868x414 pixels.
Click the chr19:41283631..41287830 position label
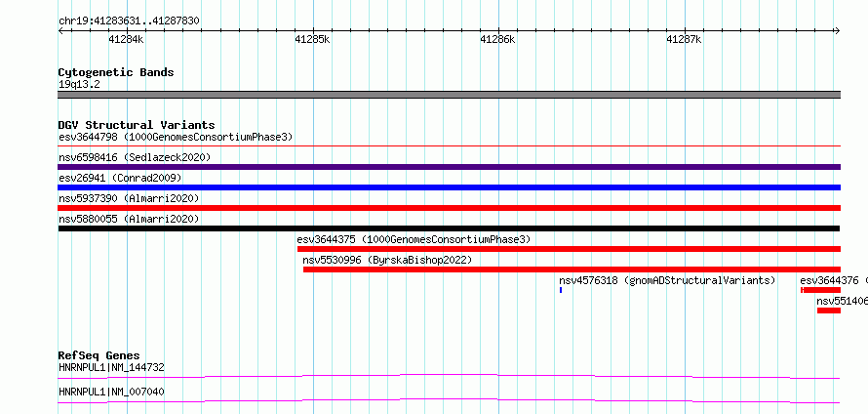(x=129, y=21)
